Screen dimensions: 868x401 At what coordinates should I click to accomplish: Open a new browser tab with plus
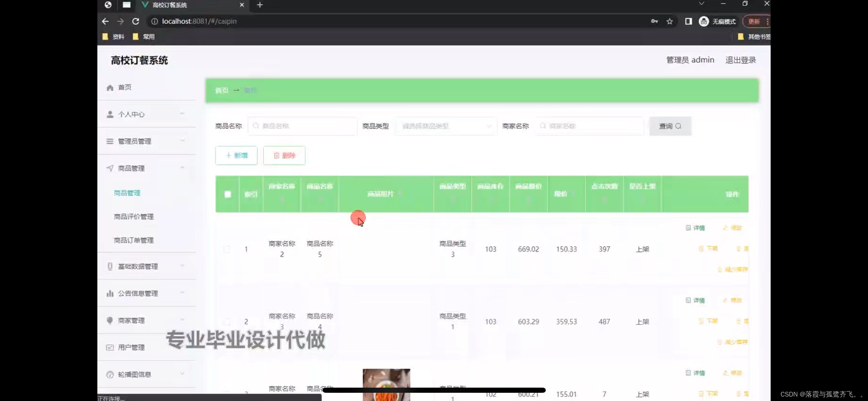[x=260, y=5]
